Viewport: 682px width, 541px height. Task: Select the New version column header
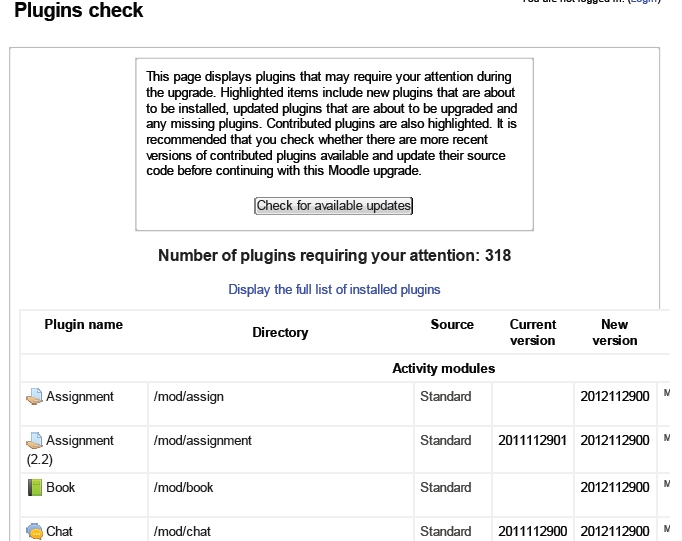(614, 333)
